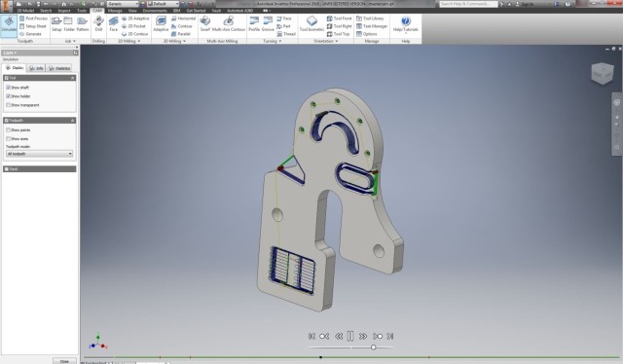This screenshot has width=623, height=364.
Task: Toggle the Tool section checkbox
Action: pos(7,78)
